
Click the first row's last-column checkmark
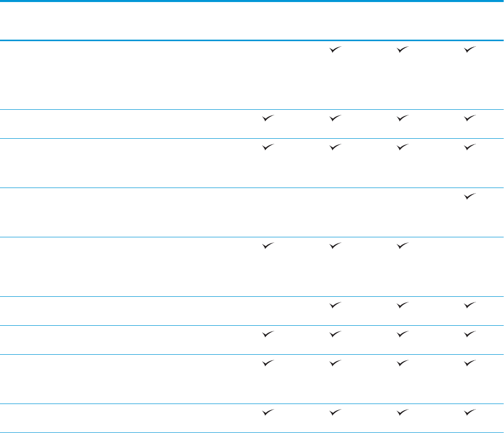[x=469, y=49]
